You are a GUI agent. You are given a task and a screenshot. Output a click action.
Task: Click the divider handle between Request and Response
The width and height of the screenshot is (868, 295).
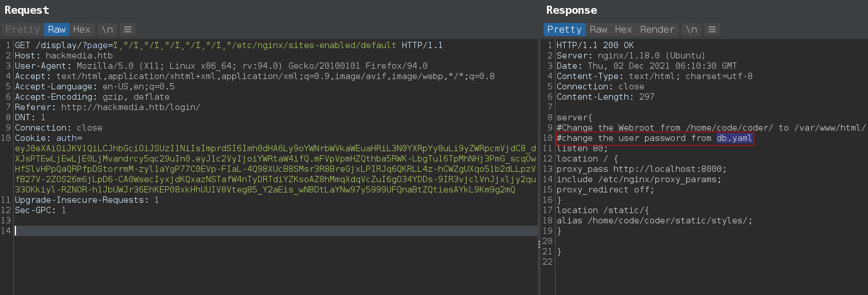coord(539,243)
